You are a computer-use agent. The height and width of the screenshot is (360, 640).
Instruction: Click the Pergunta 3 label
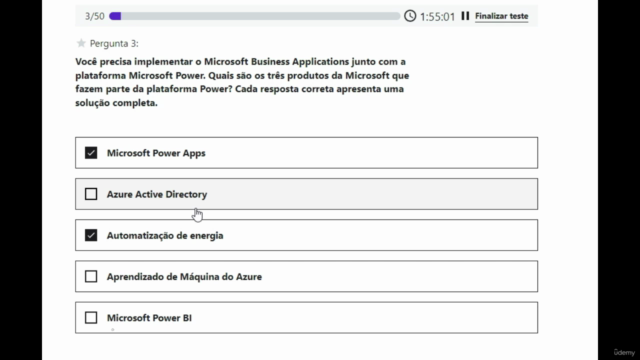pos(114,43)
